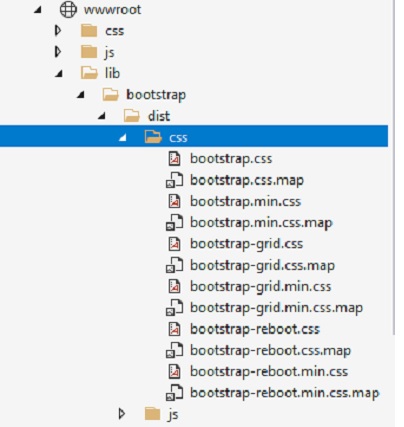Click the vertical scrollbar on the right
Screen dimensions: 404x427
coord(394,167)
